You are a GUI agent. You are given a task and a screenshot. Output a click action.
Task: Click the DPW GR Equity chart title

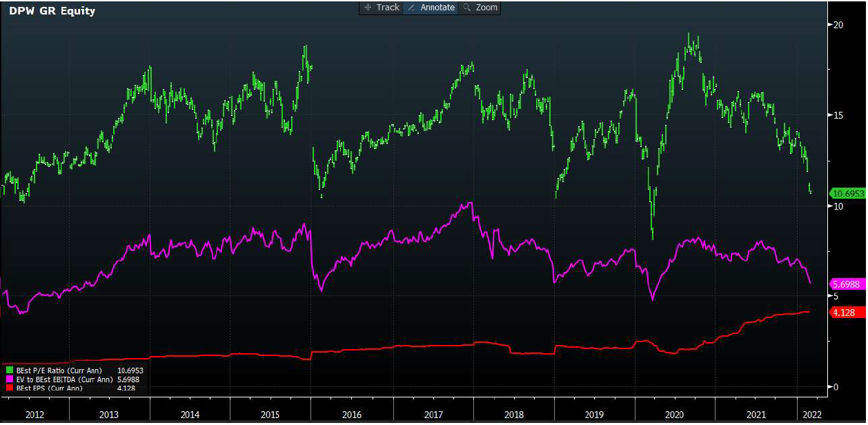coord(52,11)
